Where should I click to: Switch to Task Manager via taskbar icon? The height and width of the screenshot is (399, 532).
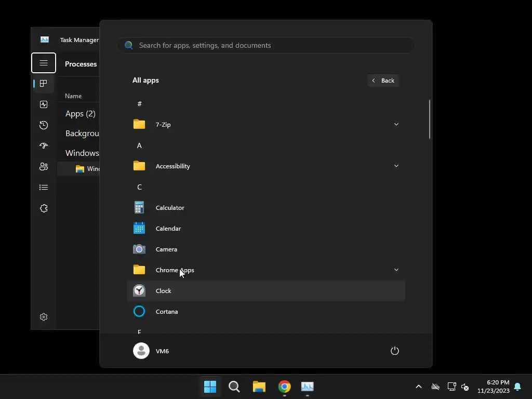click(308, 387)
